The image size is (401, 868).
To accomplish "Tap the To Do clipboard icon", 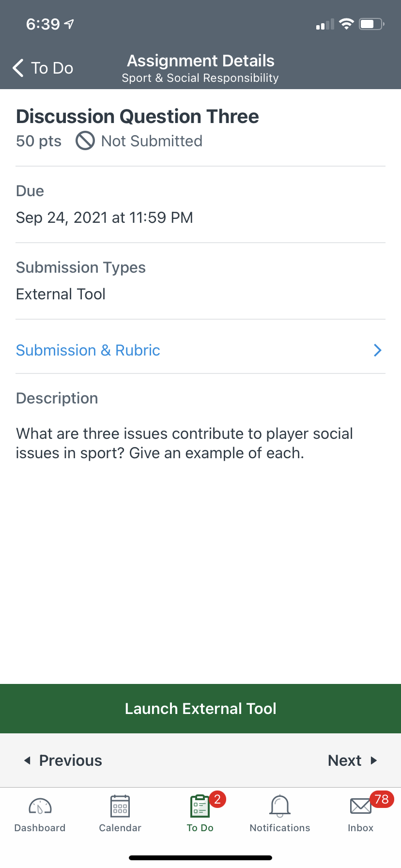I will tap(200, 806).
